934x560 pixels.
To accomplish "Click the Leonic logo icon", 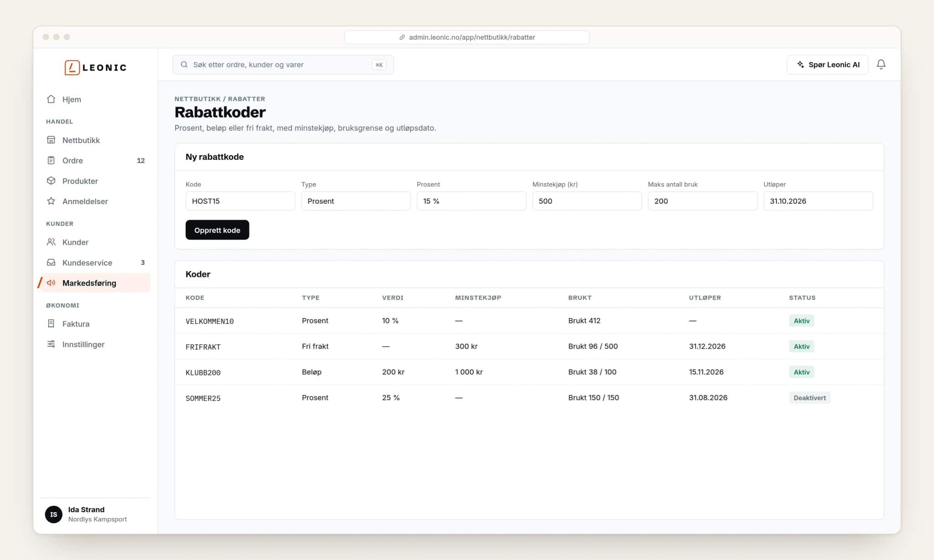I will tap(72, 67).
